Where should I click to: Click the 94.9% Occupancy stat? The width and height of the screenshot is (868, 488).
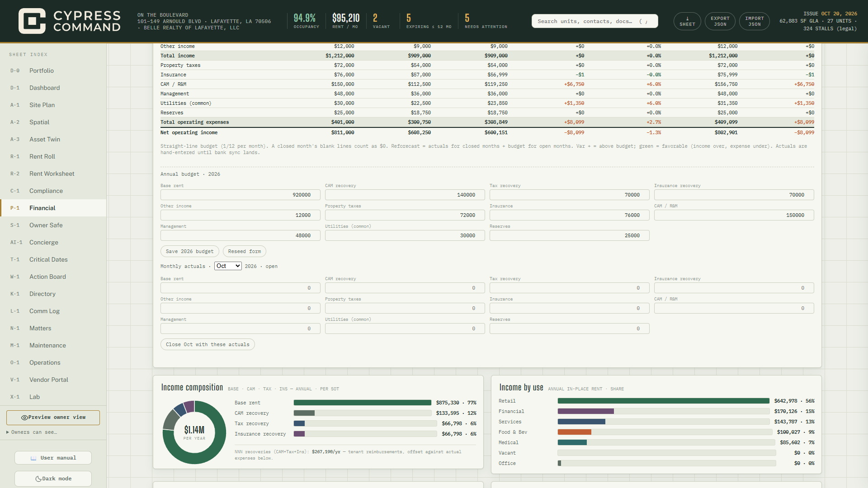click(306, 21)
